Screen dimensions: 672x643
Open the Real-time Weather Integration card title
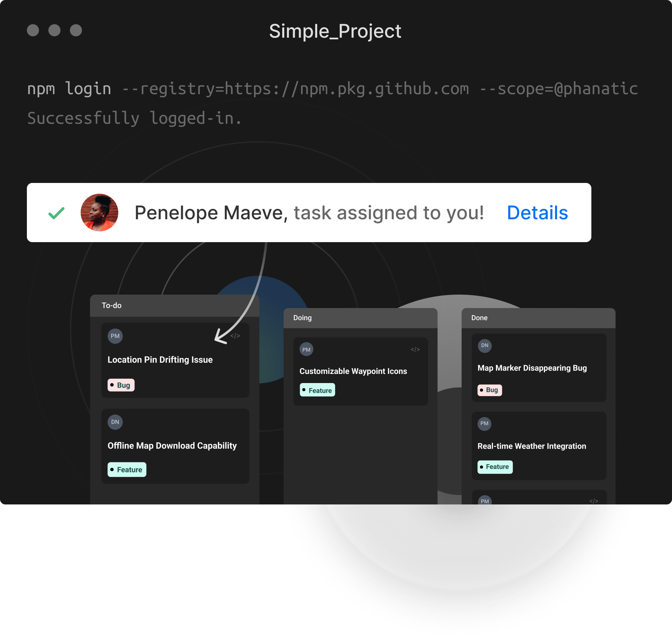point(532,446)
